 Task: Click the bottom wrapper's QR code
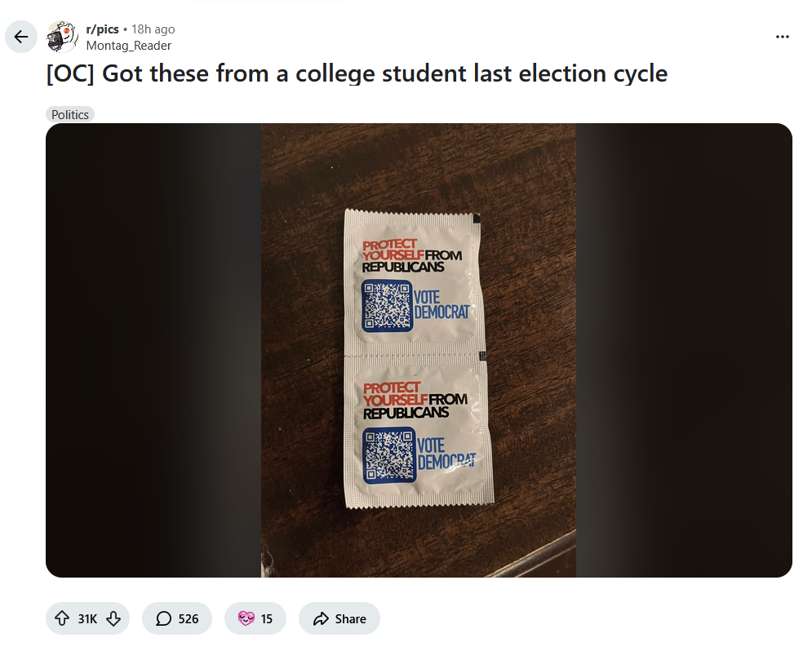(x=388, y=454)
